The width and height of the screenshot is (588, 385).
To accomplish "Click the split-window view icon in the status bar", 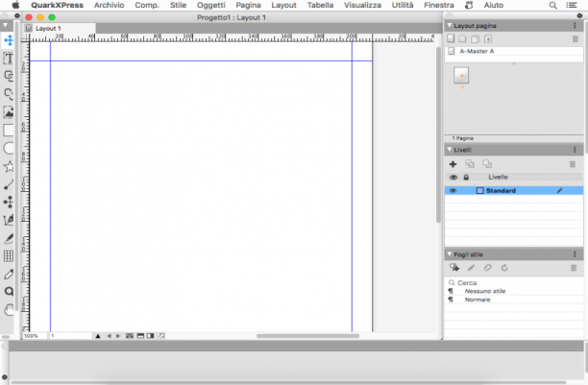I will (x=140, y=336).
